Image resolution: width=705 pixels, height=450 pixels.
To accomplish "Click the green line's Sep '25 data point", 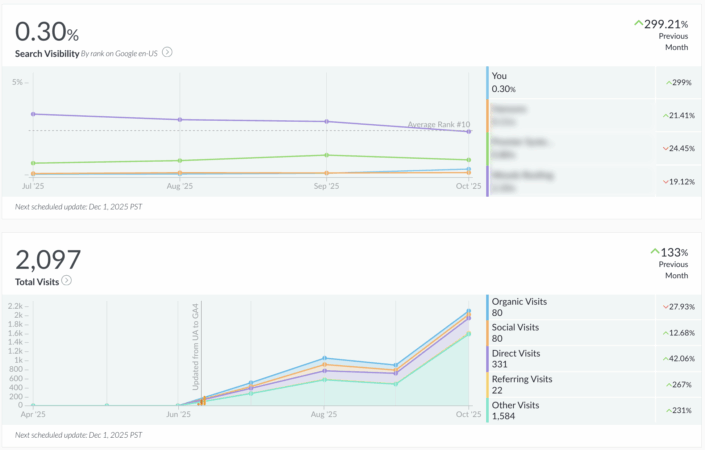I will 326,155.
